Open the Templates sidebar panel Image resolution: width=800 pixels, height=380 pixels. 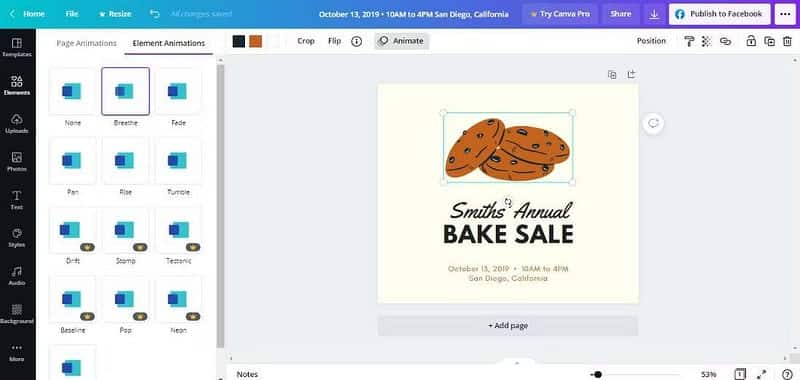17,47
